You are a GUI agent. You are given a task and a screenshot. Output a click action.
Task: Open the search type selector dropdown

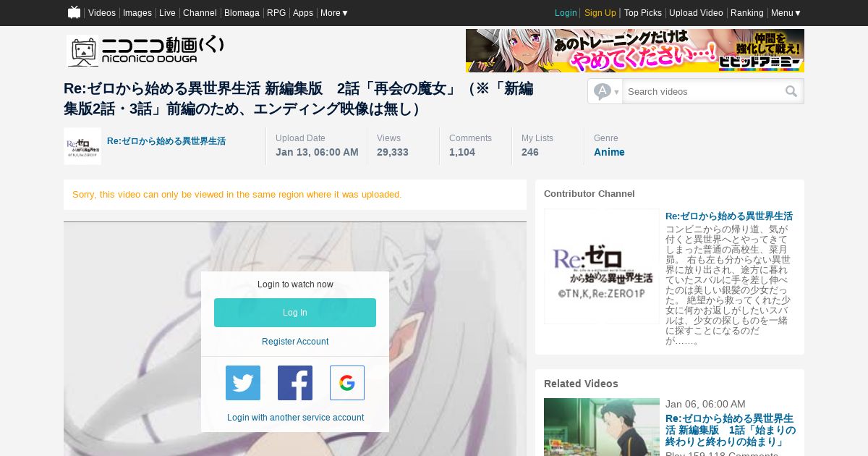pyautogui.click(x=605, y=91)
